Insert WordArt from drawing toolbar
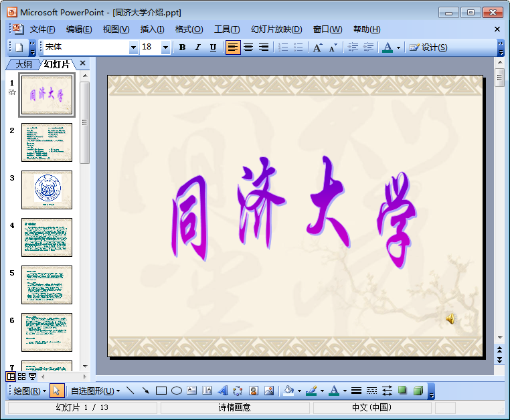Screen dimensions: 510x420 pos(223,391)
